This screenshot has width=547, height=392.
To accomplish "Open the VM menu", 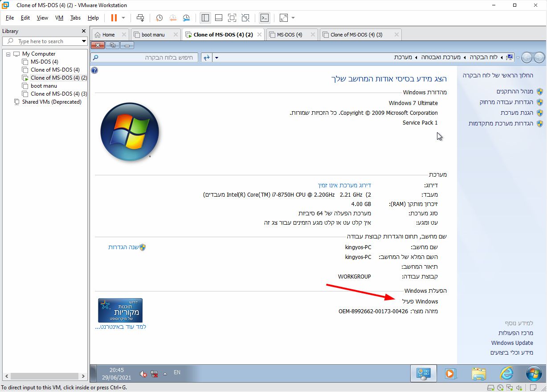I will point(59,18).
